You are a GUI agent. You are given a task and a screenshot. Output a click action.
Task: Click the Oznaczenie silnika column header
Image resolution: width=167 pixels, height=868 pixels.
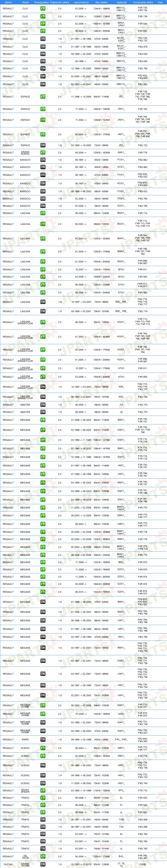click(x=143, y=2)
